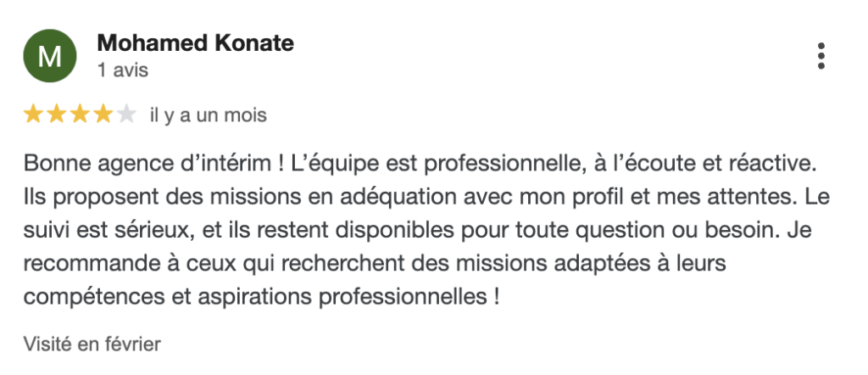Click the fourth yellow rating star
The height and width of the screenshot is (375, 868).
point(103,115)
